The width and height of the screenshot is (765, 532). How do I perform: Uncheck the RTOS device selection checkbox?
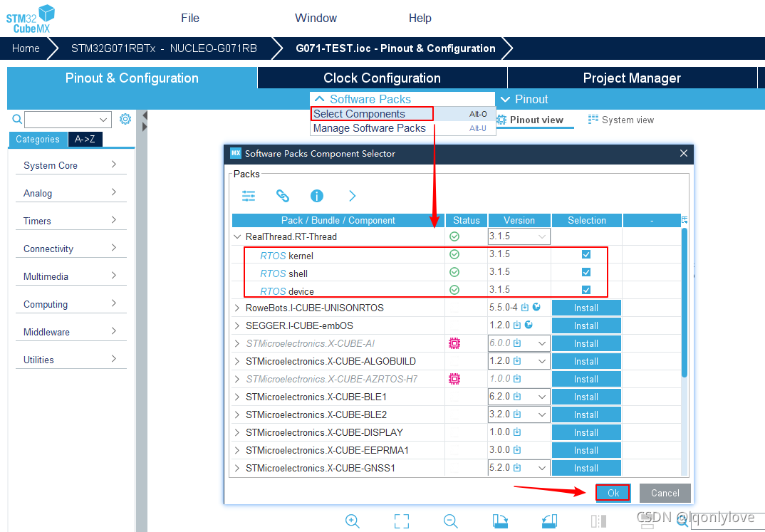[x=586, y=290]
